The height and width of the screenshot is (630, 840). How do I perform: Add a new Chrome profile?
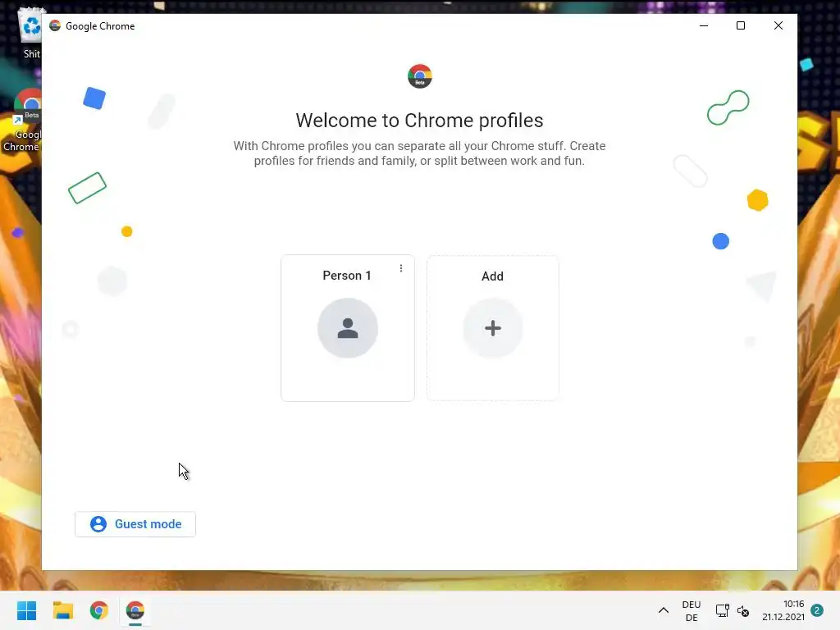click(492, 328)
